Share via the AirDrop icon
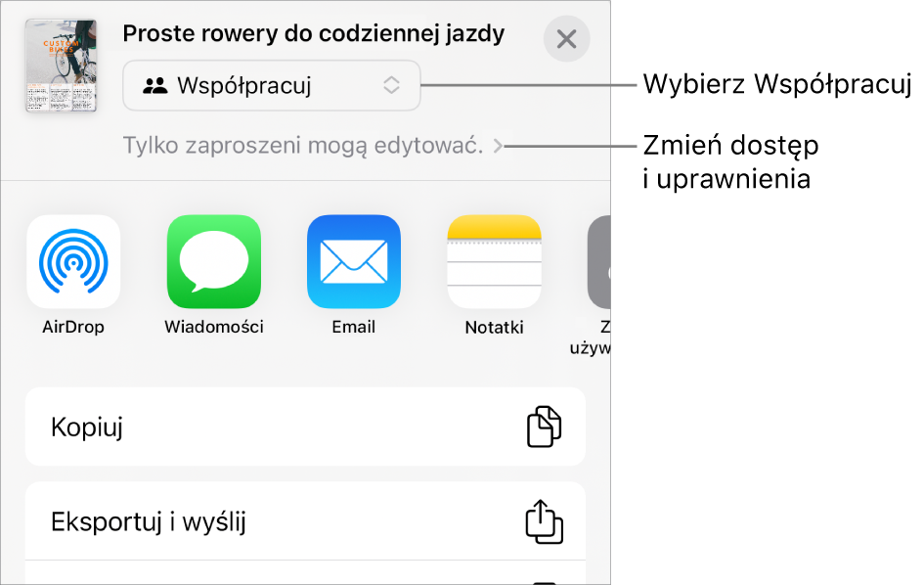Screen dimensions: 924x585 73,262
